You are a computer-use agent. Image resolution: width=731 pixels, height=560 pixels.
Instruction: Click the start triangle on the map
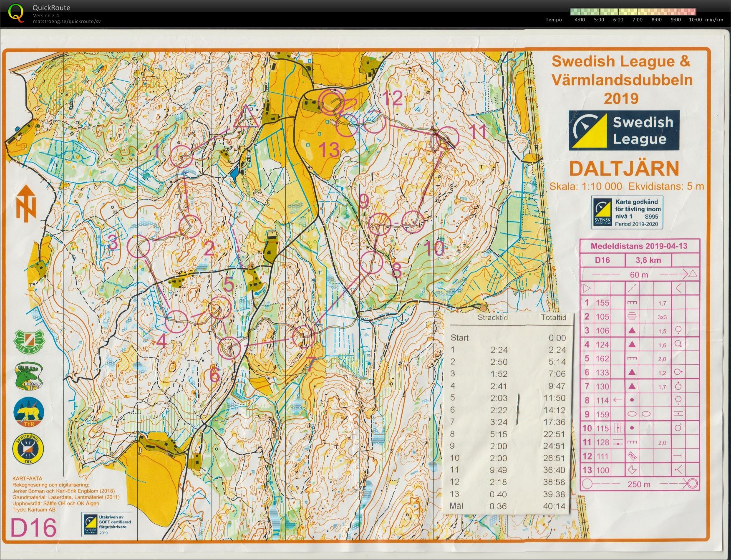pos(246,116)
